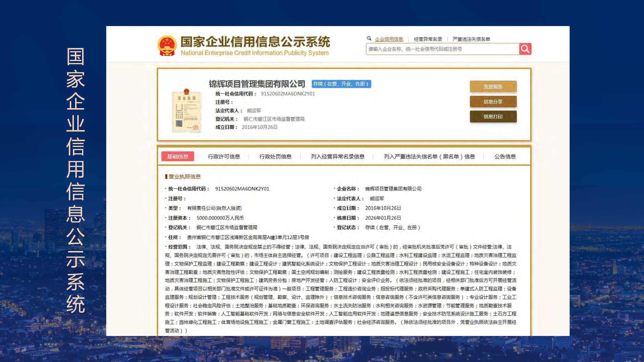Click registered capital 5000.000000万人民币
The image size is (644, 362).
point(220,218)
